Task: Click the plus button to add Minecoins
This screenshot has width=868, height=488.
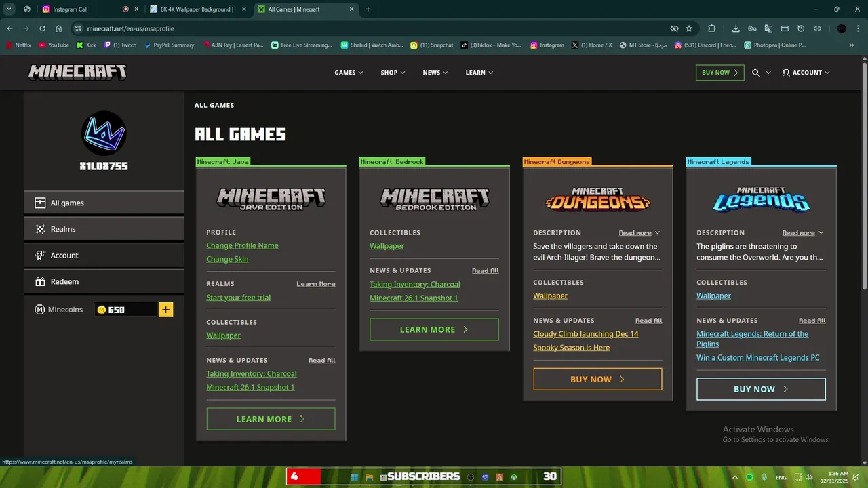Action: click(166, 310)
